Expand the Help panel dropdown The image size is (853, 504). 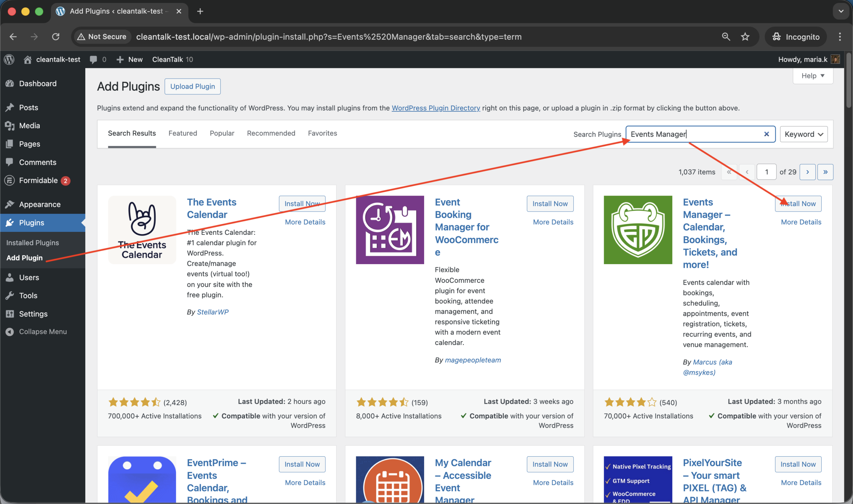813,76
